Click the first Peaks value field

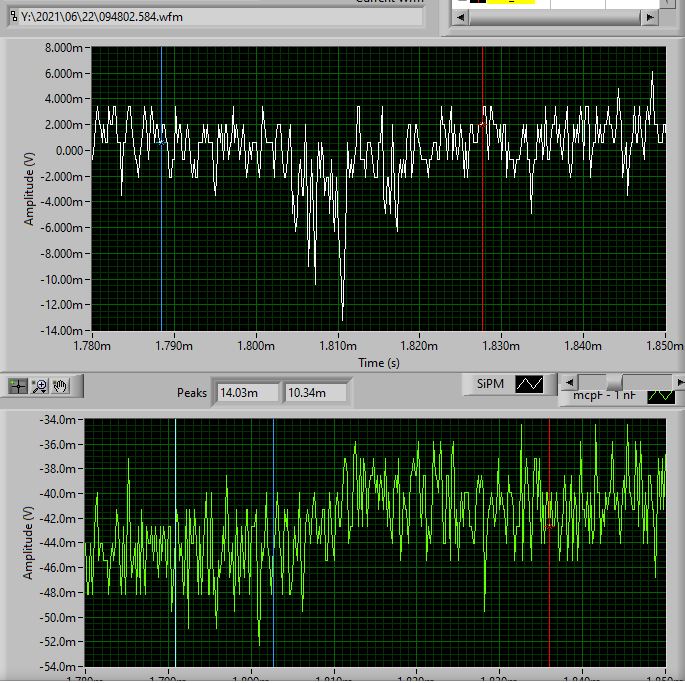[x=244, y=392]
